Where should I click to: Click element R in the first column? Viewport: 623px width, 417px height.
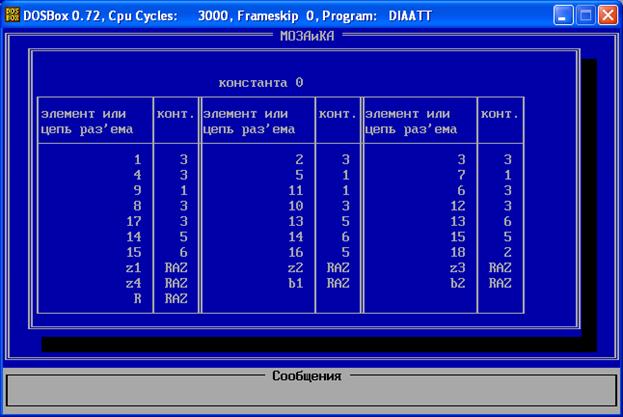click(x=137, y=298)
